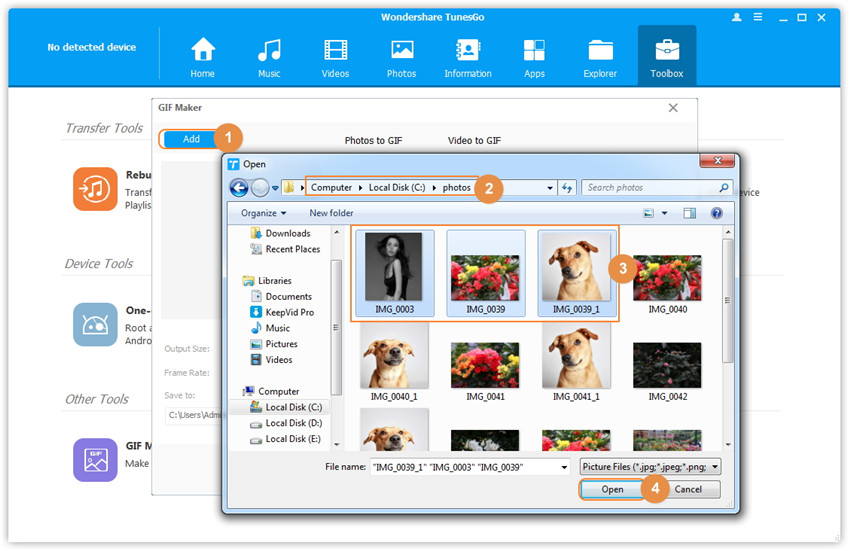The height and width of the screenshot is (551, 850).
Task: Select the IMG_0042 thumbnail
Action: click(667, 371)
